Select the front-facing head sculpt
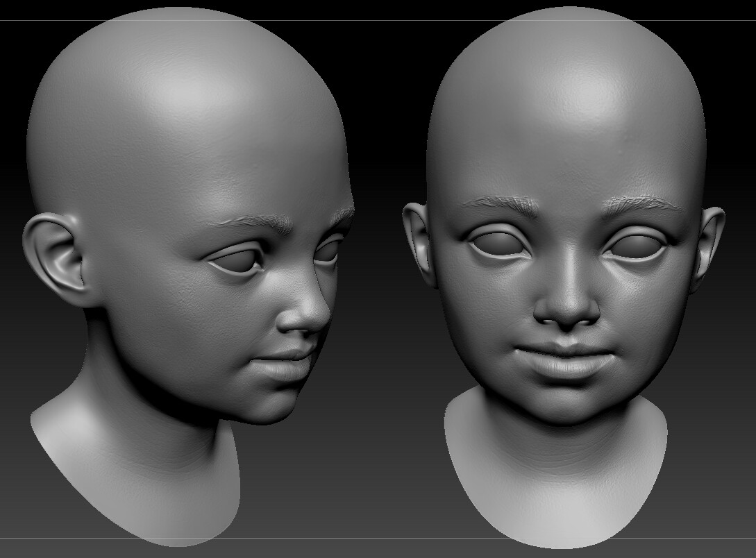The image size is (756, 558). pos(563,277)
